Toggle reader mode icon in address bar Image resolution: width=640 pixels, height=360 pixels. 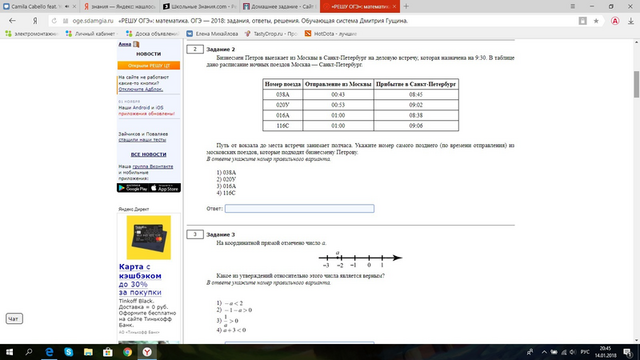click(x=582, y=21)
